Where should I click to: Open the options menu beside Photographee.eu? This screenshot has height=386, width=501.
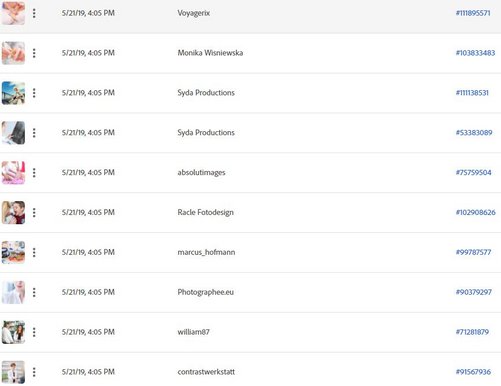[34, 292]
